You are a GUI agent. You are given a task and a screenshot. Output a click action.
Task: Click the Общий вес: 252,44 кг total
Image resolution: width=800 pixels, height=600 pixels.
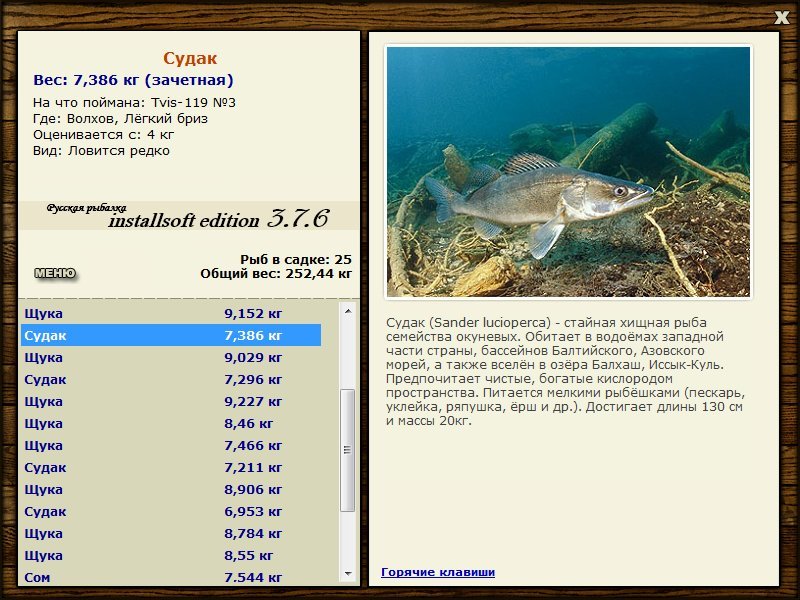(276, 274)
